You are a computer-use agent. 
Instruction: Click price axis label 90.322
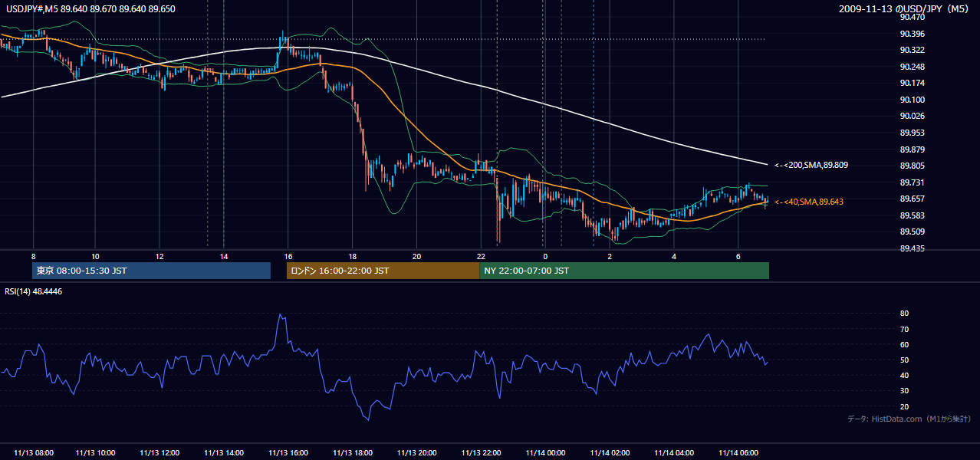[x=913, y=50]
